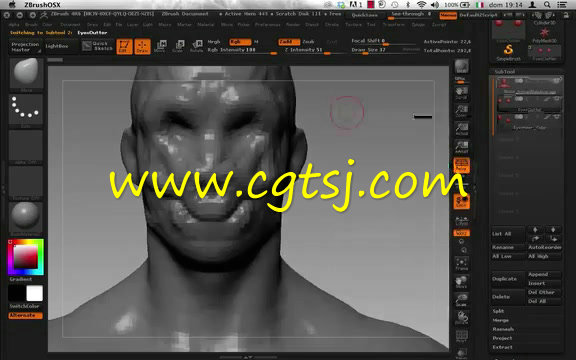576x360 pixels.
Task: Enable the Zsub button
Action: (x=308, y=42)
